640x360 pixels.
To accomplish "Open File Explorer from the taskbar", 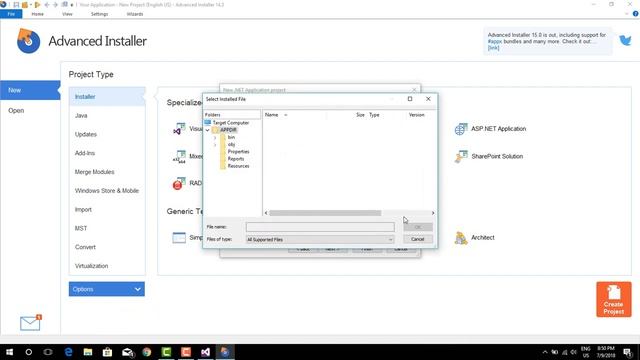I will point(88,352).
